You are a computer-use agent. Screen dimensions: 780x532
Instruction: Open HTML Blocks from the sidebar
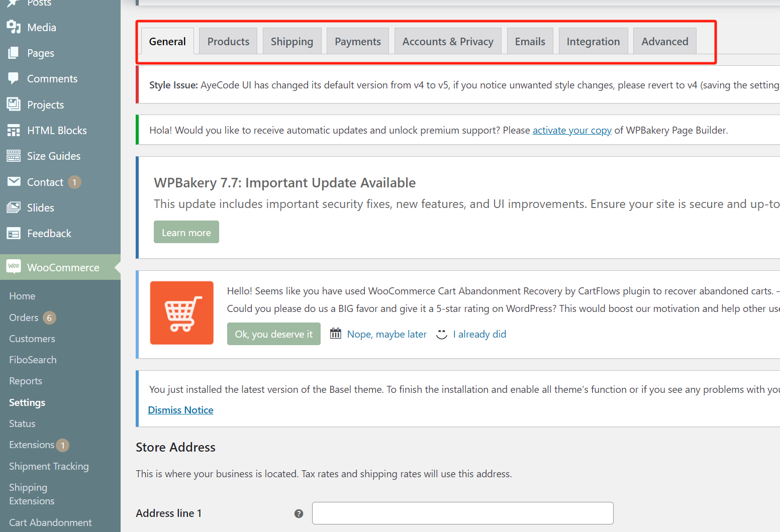click(x=14, y=130)
